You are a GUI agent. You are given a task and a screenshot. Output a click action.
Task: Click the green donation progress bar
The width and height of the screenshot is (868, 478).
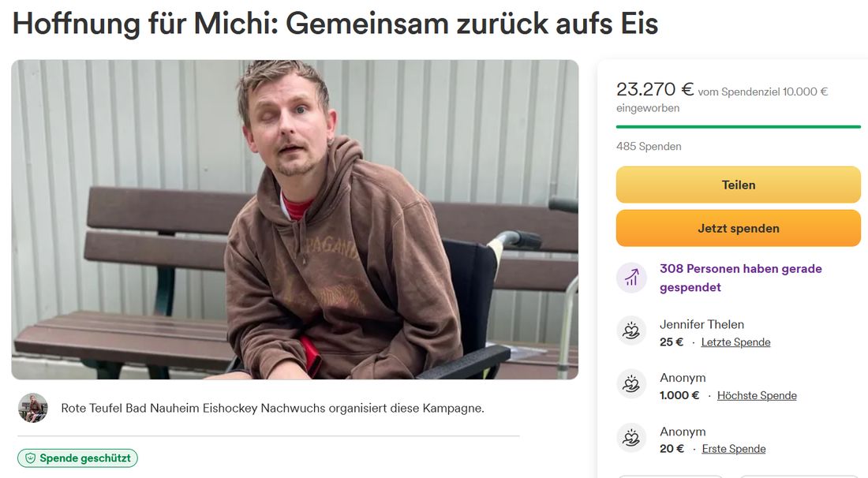(739, 127)
